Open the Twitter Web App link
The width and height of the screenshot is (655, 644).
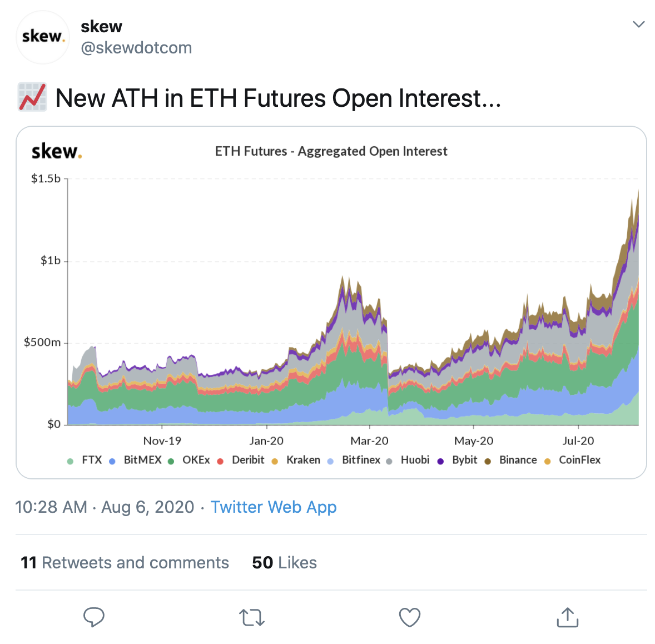pos(274,507)
